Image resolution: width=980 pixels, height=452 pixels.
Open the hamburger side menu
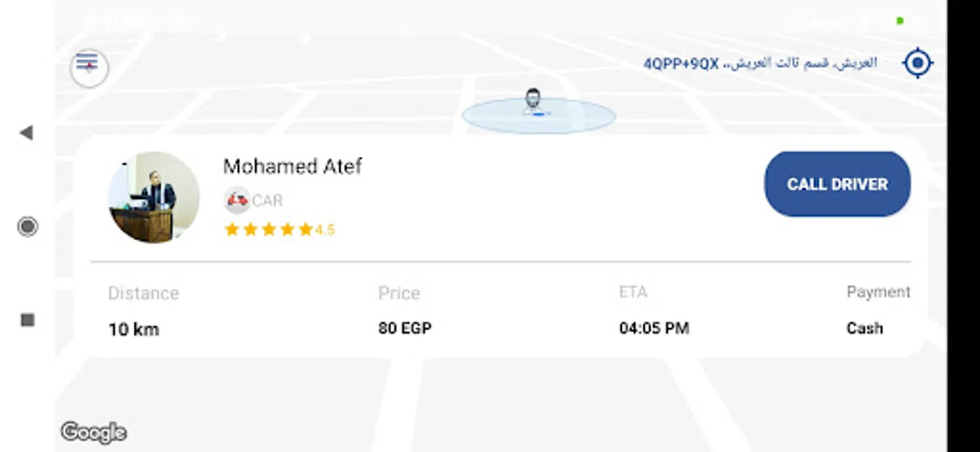click(89, 67)
